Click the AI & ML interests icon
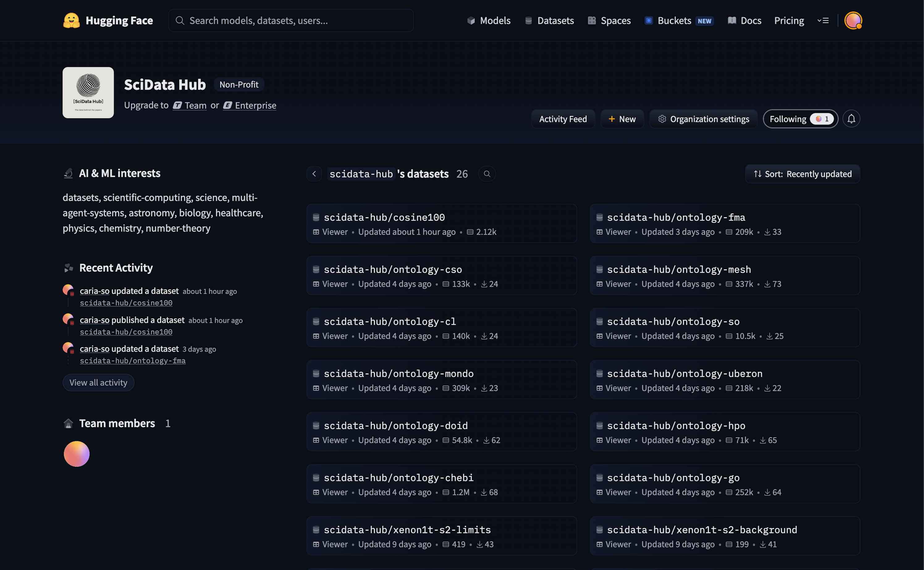Viewport: 924px width, 570px height. pyautogui.click(x=68, y=174)
